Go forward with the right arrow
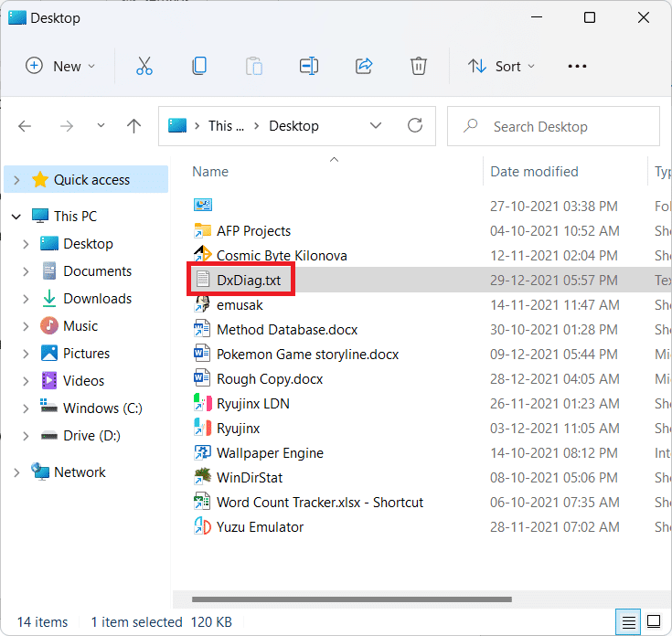This screenshot has width=672, height=636. pyautogui.click(x=67, y=126)
